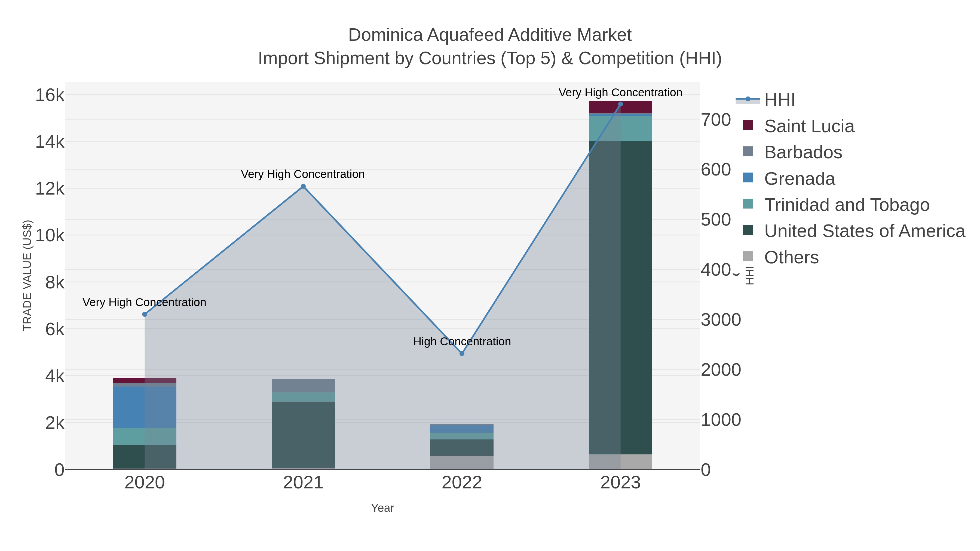This screenshot has width=980, height=551.
Task: Click the 2021 Trinidad and Tobago bar segment
Action: pos(303,397)
